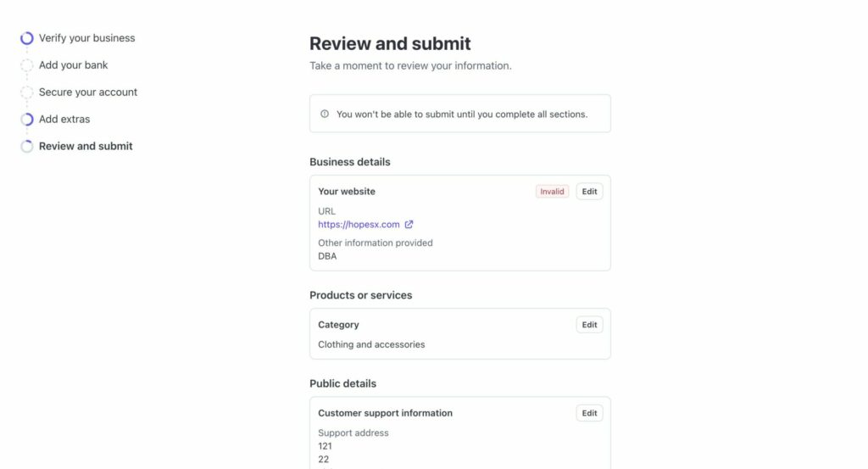Click the progress ring icon beside Verify your business
The image size is (868, 469).
[x=27, y=38]
